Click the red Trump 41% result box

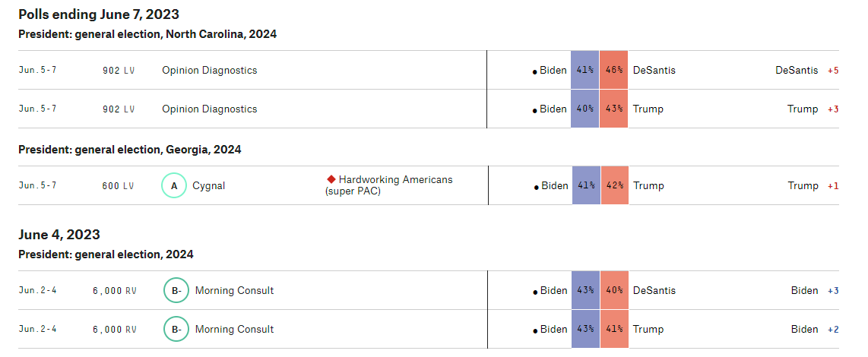[x=614, y=329]
